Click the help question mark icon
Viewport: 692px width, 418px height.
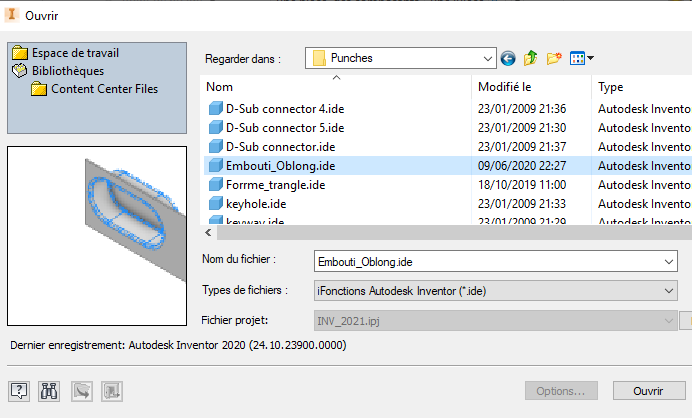(x=19, y=390)
